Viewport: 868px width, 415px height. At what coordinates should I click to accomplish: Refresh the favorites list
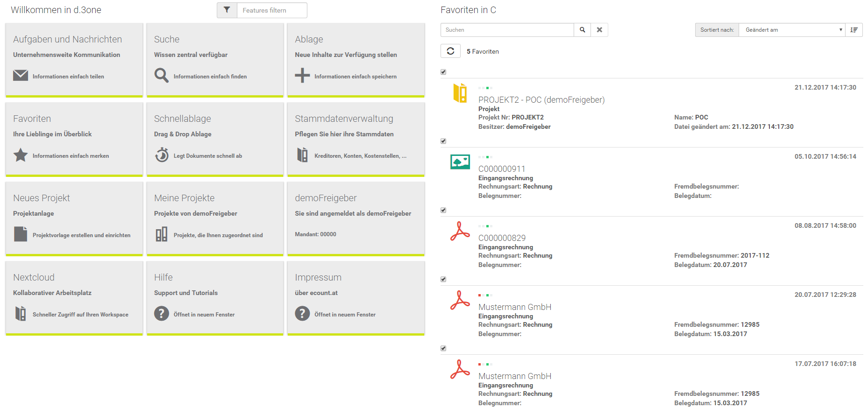[450, 51]
